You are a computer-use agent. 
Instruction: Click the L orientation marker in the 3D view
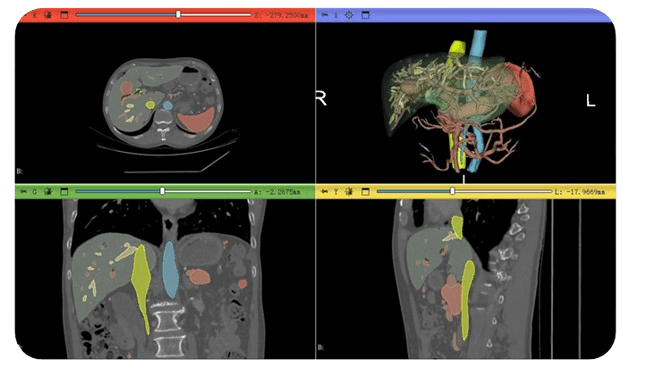591,100
